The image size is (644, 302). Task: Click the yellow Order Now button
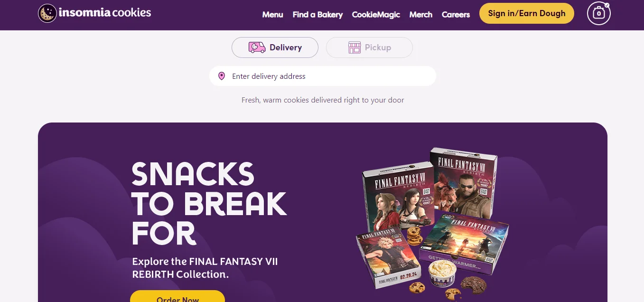[x=177, y=296]
